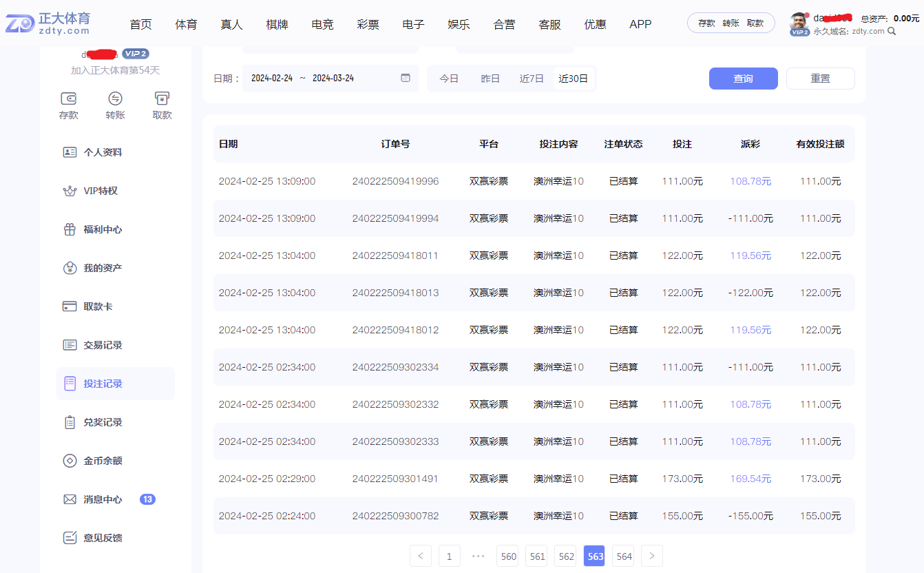Click 取款 in the header pill

pyautogui.click(x=755, y=23)
